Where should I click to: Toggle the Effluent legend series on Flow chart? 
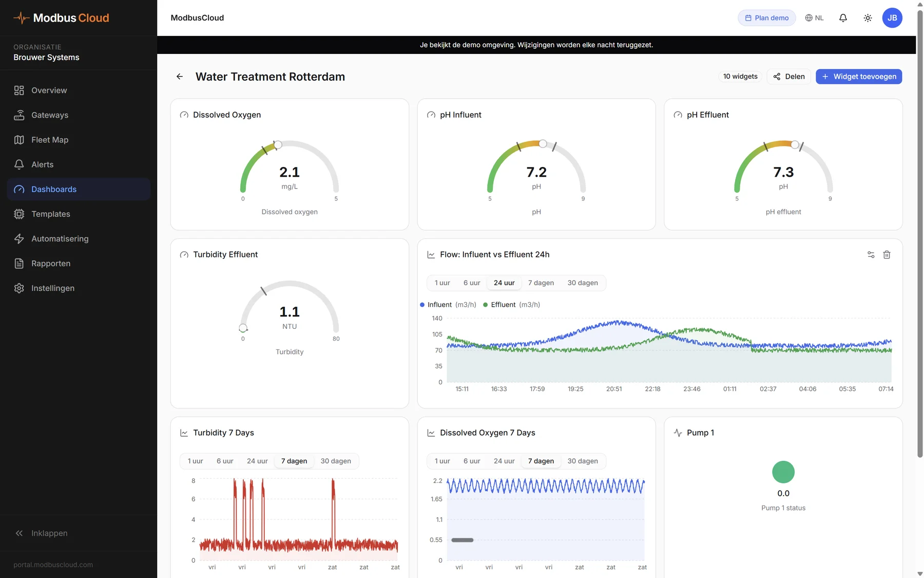point(511,305)
